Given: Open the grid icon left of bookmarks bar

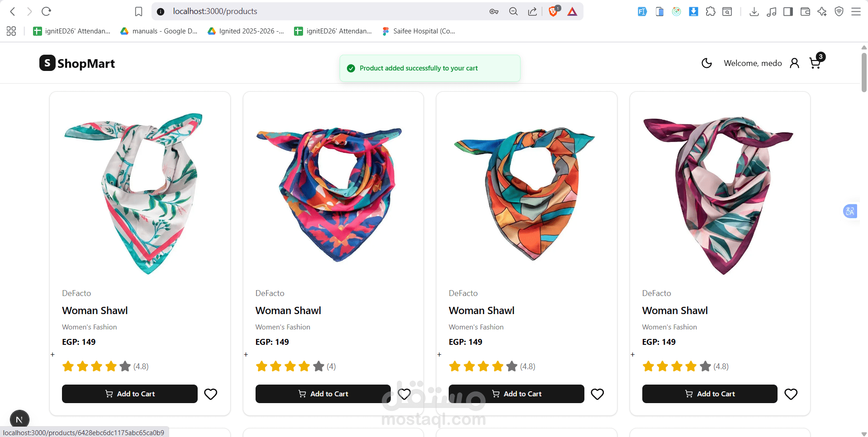Looking at the screenshot, I should point(11,31).
